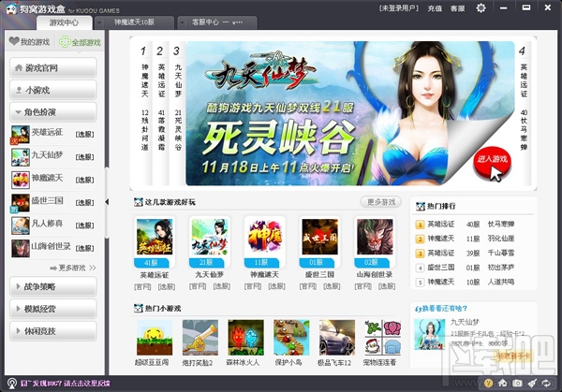Select the 我的游戏 sidebar tab
The image size is (562, 392).
pyautogui.click(x=30, y=42)
